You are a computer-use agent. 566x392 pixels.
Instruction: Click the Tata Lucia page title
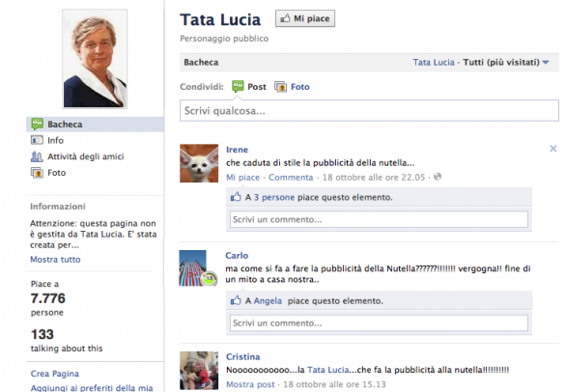point(220,20)
